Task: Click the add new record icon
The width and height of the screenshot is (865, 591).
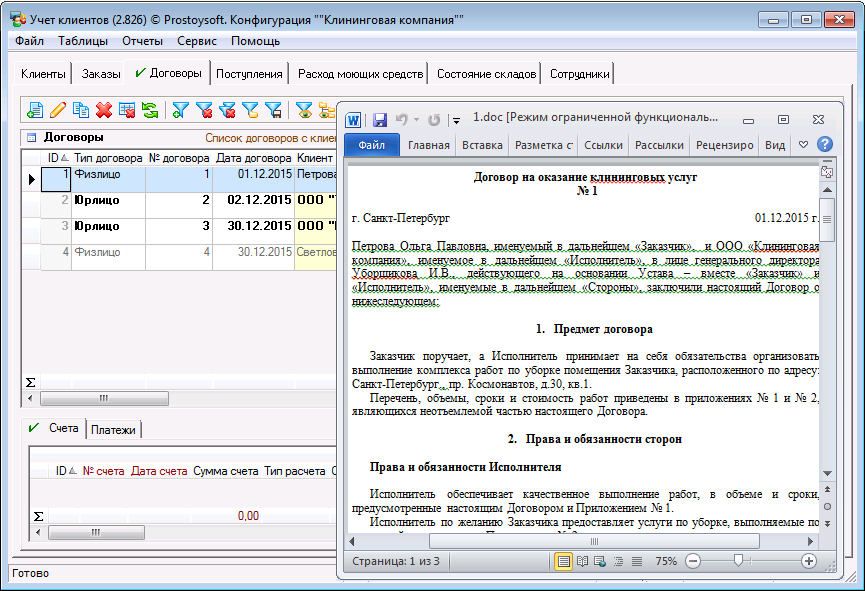Action: [35, 110]
